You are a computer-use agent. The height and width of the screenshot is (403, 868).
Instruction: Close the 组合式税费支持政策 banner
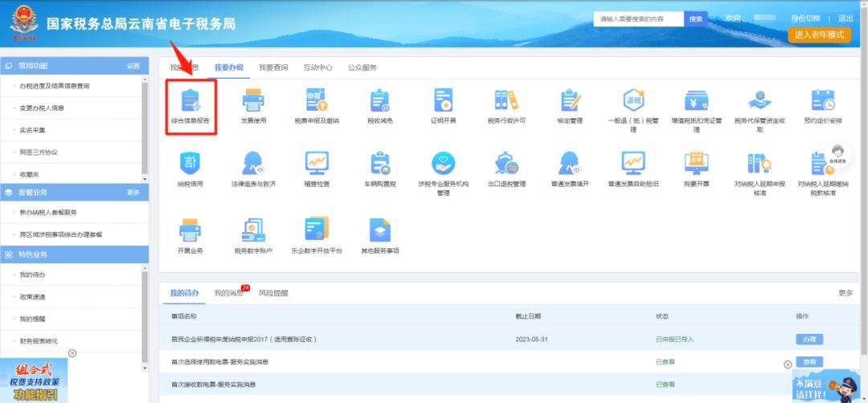(72, 353)
